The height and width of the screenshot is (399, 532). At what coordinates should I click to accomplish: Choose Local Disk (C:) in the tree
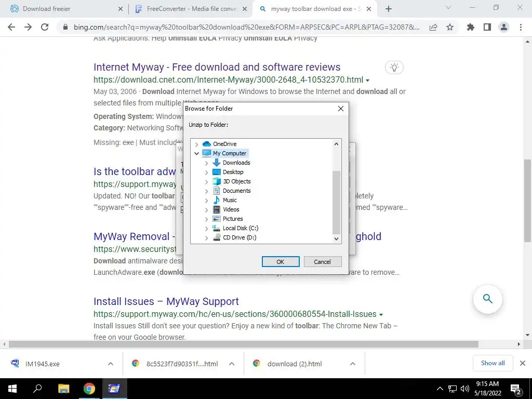(240, 228)
